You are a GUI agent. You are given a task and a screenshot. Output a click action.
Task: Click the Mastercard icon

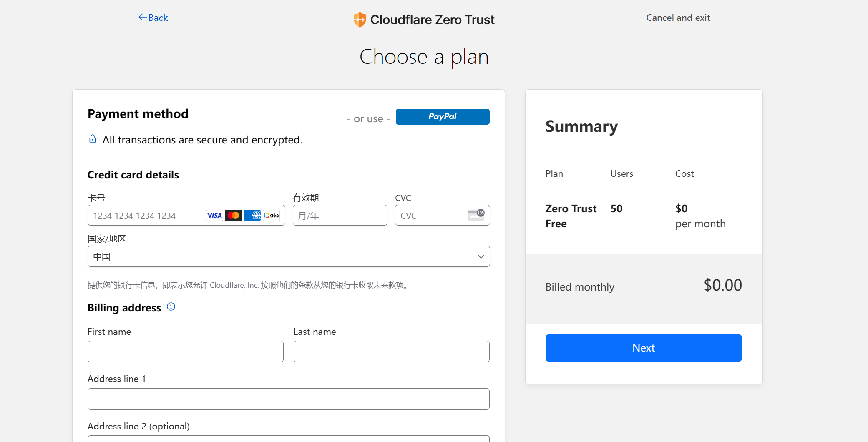coord(233,215)
